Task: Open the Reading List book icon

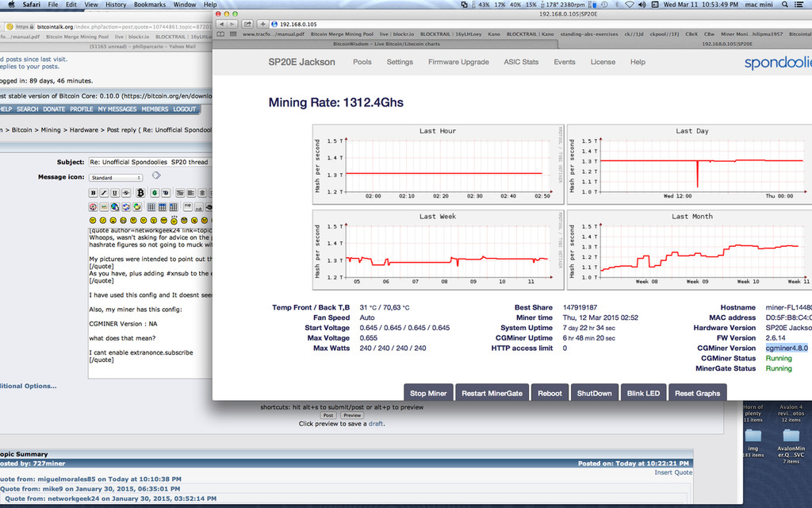Action: coord(220,34)
